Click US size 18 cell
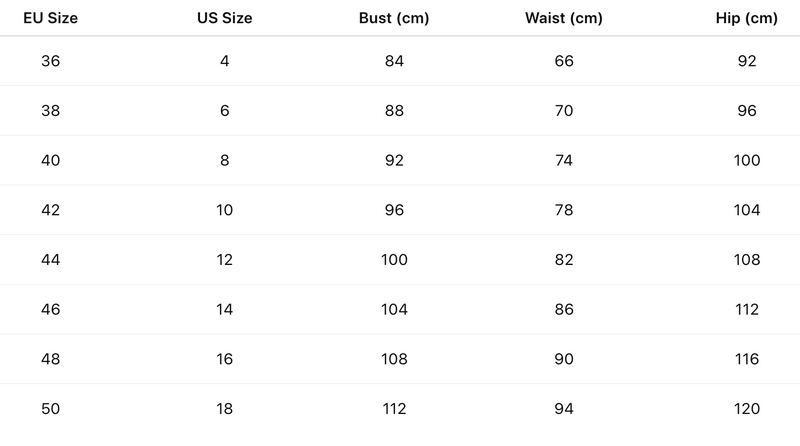Image resolution: width=800 pixels, height=446 pixels. tap(224, 408)
